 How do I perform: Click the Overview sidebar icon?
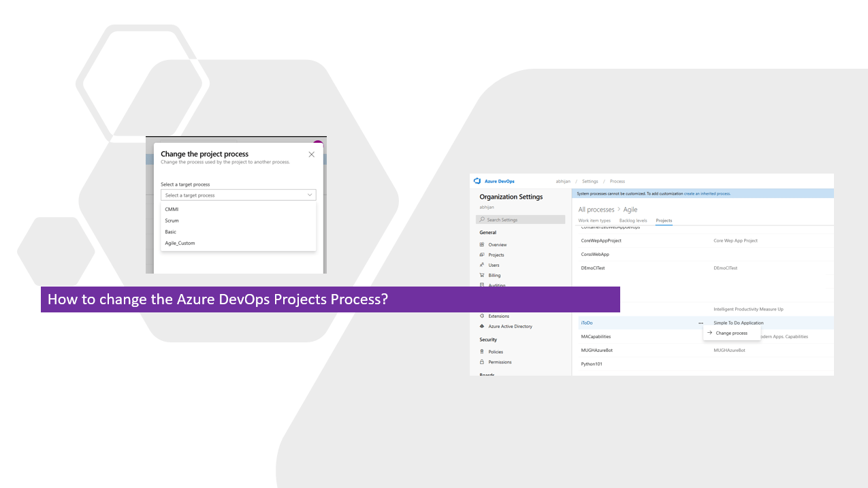482,244
